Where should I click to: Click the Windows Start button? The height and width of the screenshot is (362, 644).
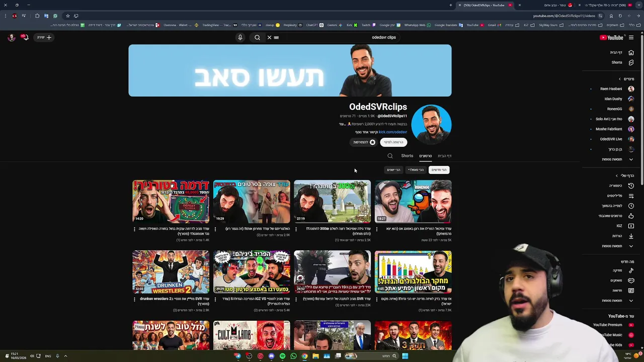point(405,356)
